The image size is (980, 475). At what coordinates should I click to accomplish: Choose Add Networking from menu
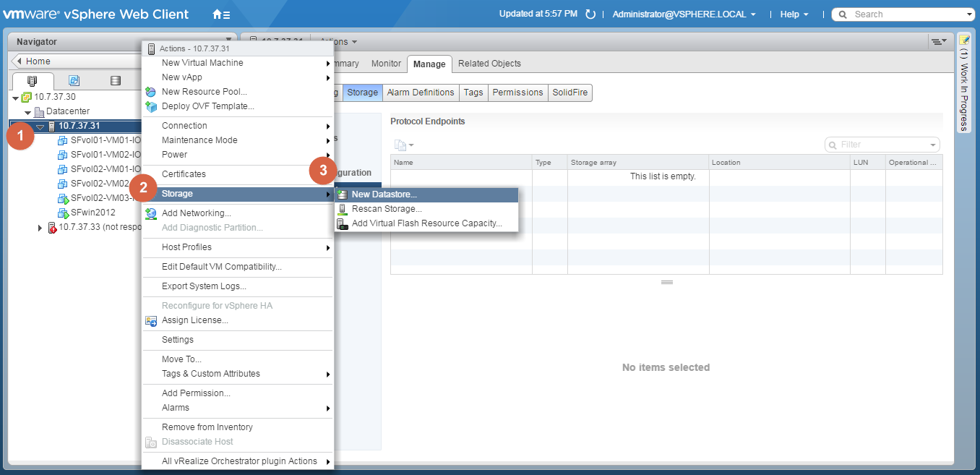pyautogui.click(x=238, y=213)
